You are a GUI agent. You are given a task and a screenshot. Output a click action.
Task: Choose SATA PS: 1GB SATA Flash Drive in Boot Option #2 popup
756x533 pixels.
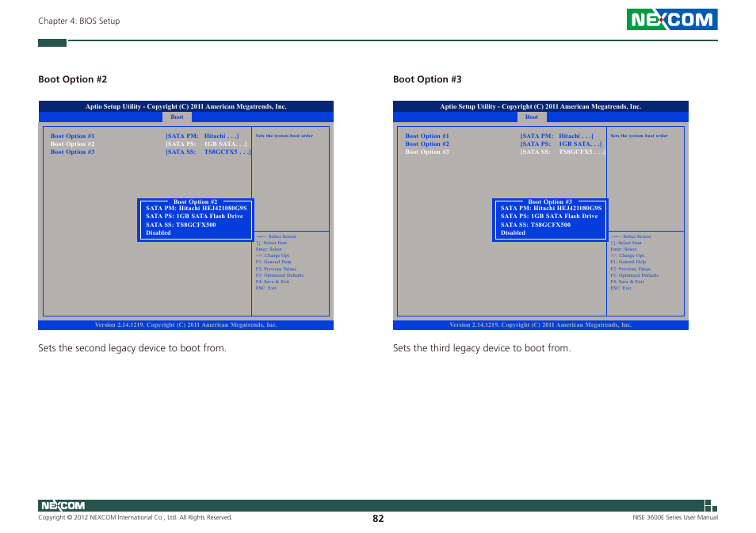[x=194, y=216]
